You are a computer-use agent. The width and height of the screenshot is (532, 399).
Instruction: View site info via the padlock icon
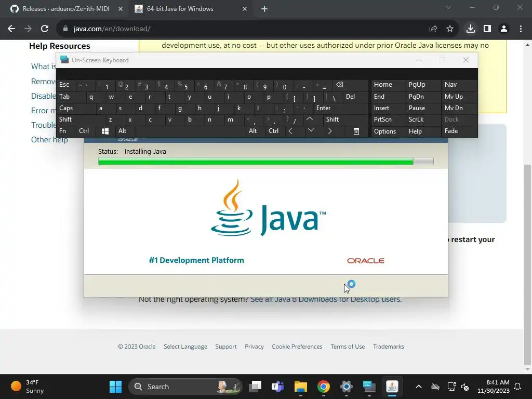click(65, 29)
